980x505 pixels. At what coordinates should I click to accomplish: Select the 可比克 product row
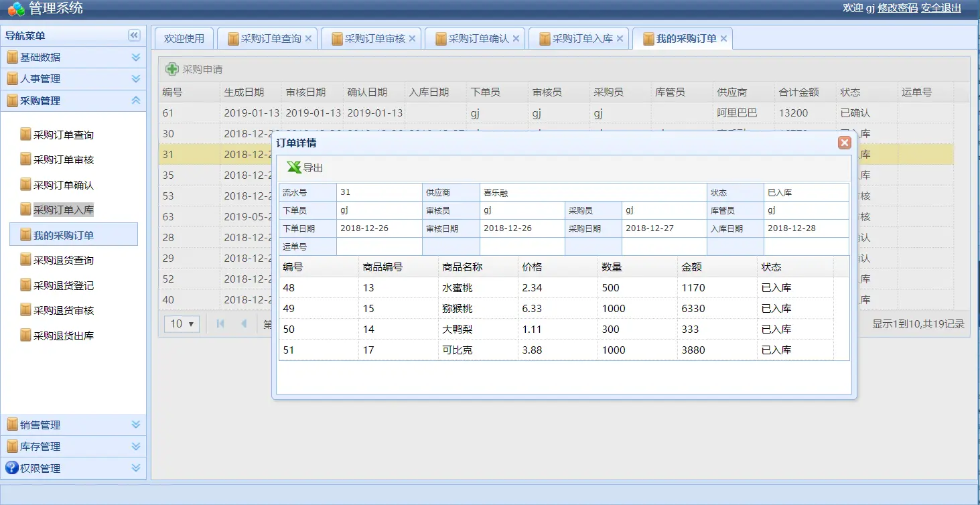point(556,350)
